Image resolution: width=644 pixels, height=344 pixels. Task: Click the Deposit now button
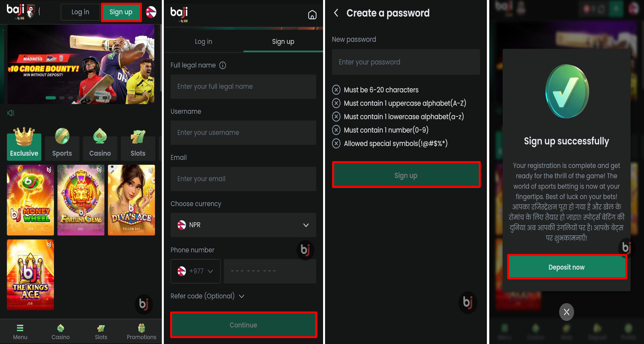[x=567, y=267]
